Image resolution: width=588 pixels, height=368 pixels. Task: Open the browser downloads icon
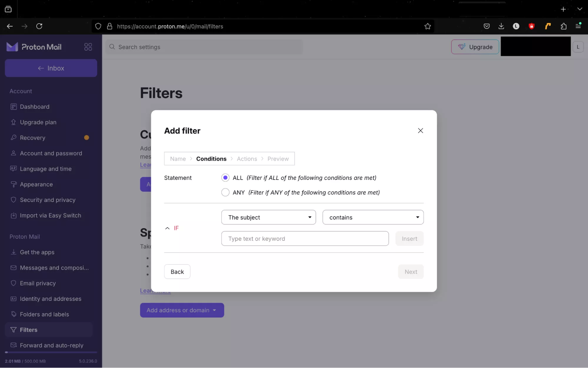click(x=501, y=26)
